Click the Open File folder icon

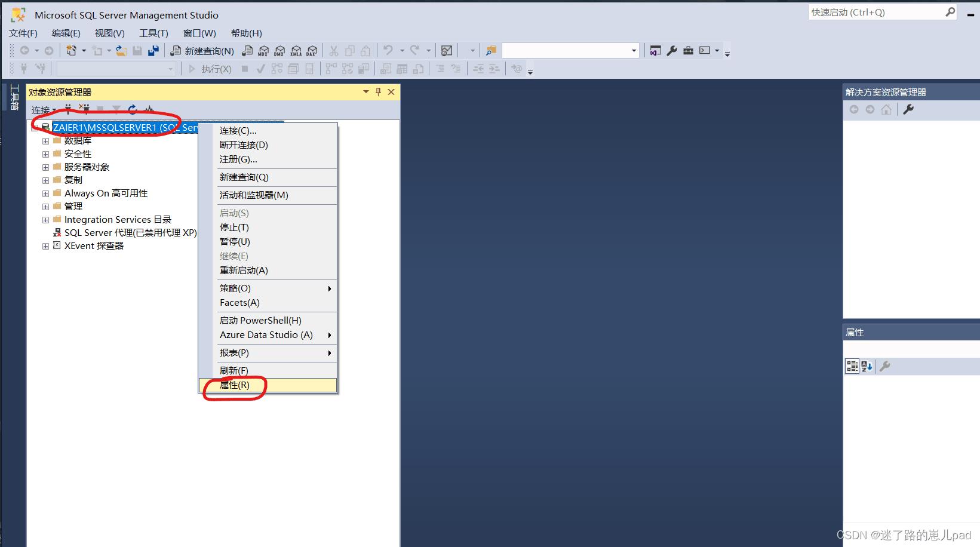(x=121, y=51)
